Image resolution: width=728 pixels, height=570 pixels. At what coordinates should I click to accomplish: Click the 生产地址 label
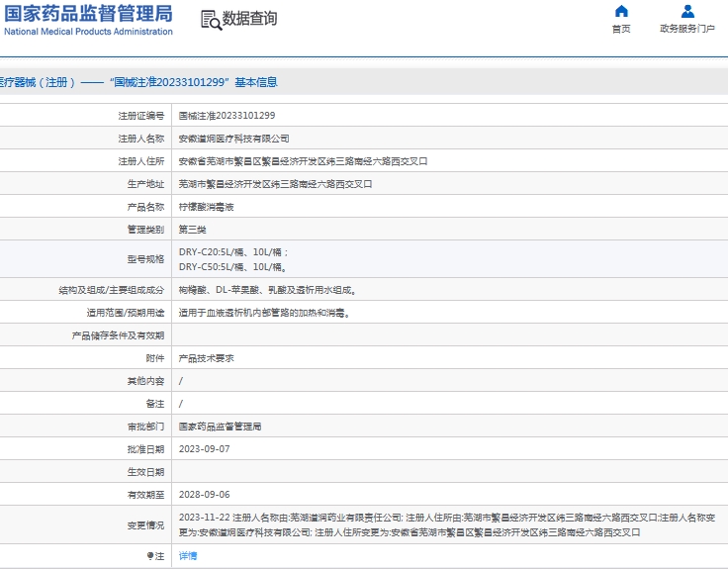point(145,184)
